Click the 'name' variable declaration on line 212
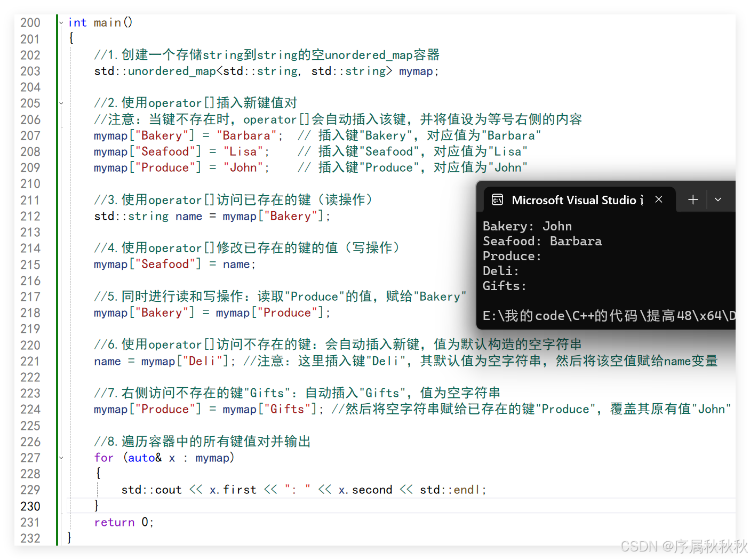 tap(189, 216)
